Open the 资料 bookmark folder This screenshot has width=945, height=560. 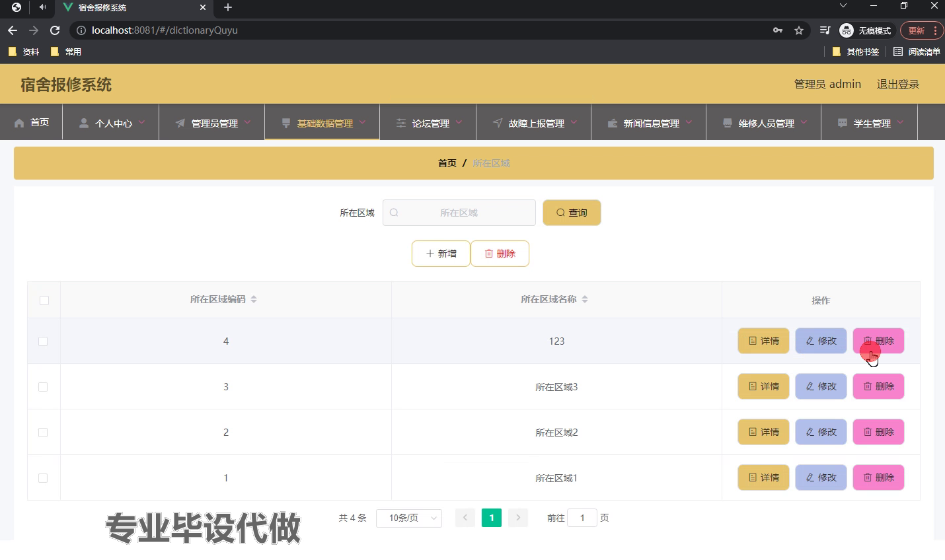click(24, 52)
